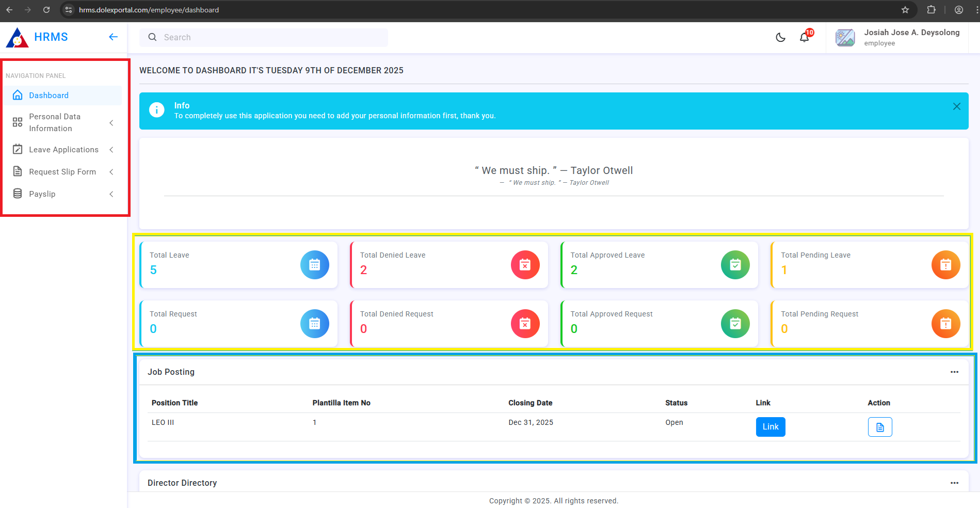Expand the Leave Applications submenu

point(63,150)
